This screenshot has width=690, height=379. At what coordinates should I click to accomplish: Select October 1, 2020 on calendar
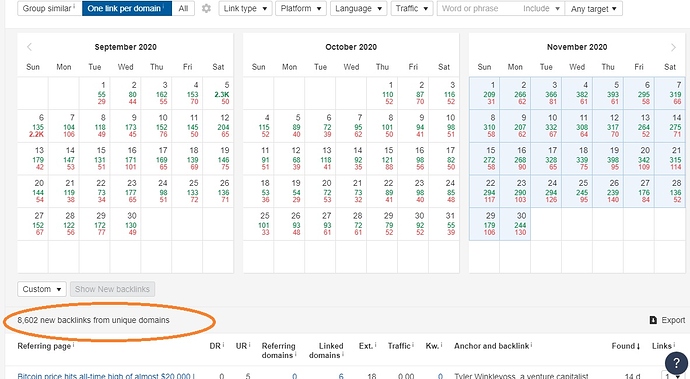pos(382,93)
